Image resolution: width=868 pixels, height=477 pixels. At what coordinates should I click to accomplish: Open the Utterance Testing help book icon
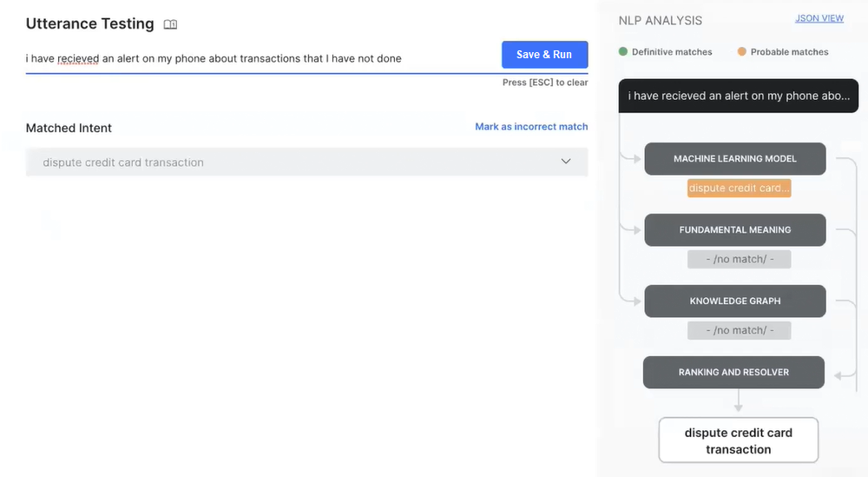click(171, 24)
